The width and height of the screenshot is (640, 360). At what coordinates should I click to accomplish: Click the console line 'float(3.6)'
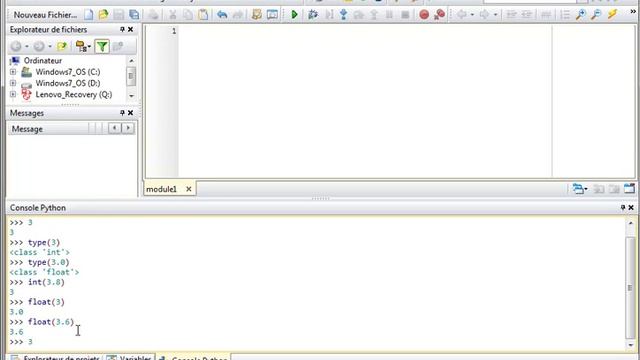(51, 322)
